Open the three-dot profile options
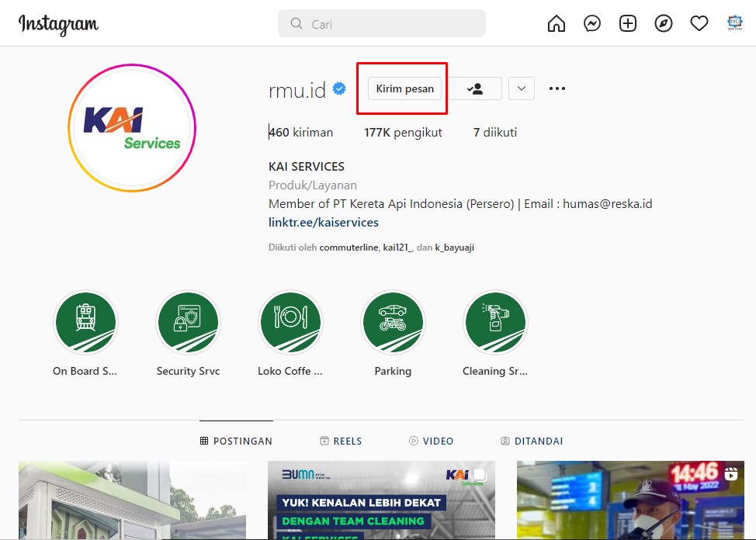756x540 pixels. (557, 88)
